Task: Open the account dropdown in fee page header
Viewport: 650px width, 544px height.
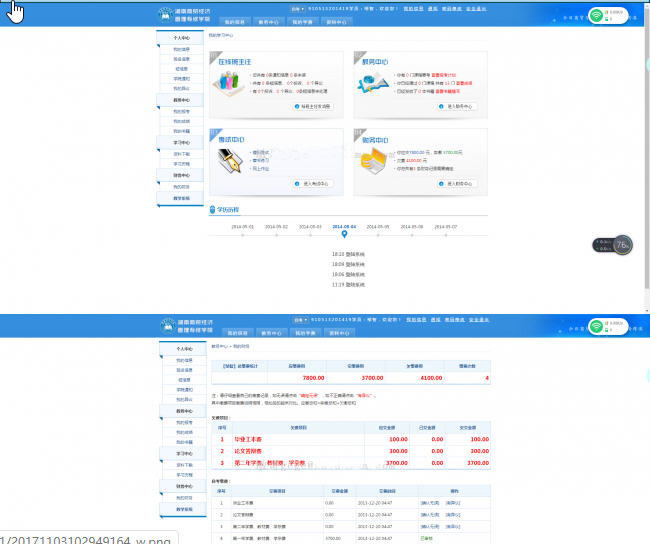Action: [x=300, y=320]
